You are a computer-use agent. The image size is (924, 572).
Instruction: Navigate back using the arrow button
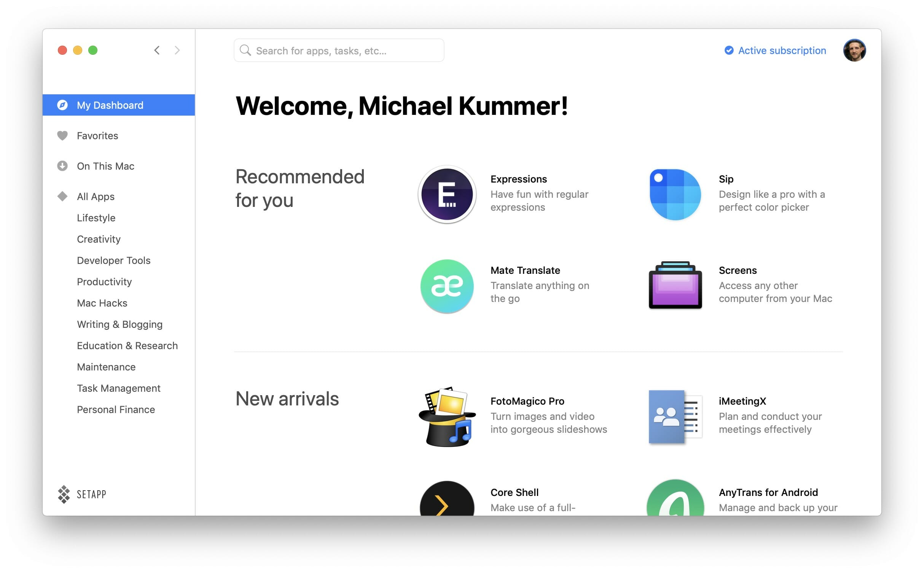pos(156,49)
